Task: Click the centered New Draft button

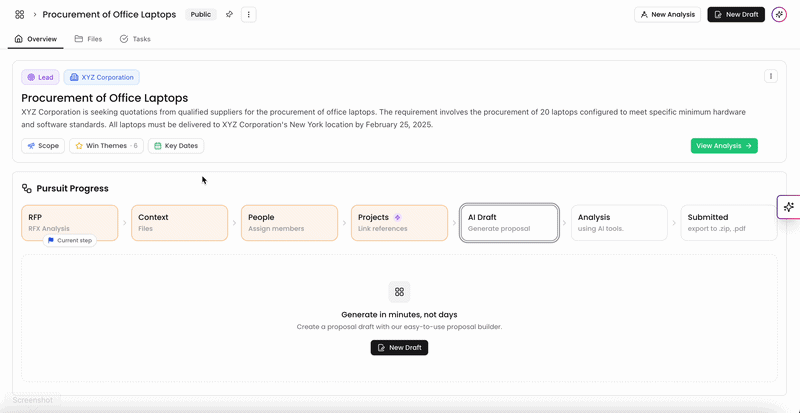Action: coord(399,348)
